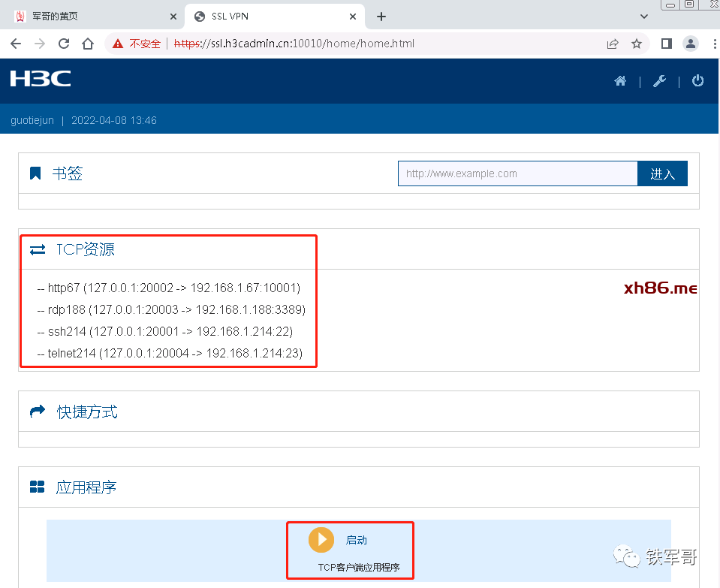This screenshot has height=588, width=720.
Task: Click the bookmark URL input field
Action: [x=517, y=173]
